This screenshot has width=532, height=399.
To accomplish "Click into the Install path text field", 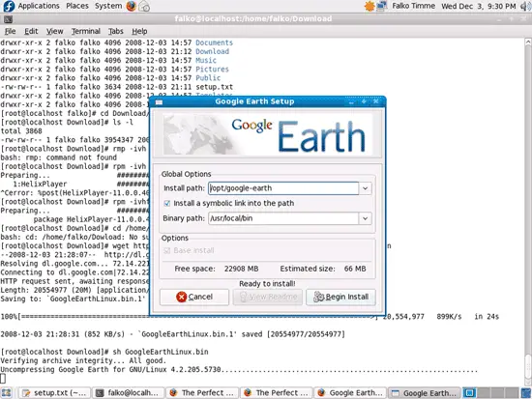I will click(x=283, y=188).
